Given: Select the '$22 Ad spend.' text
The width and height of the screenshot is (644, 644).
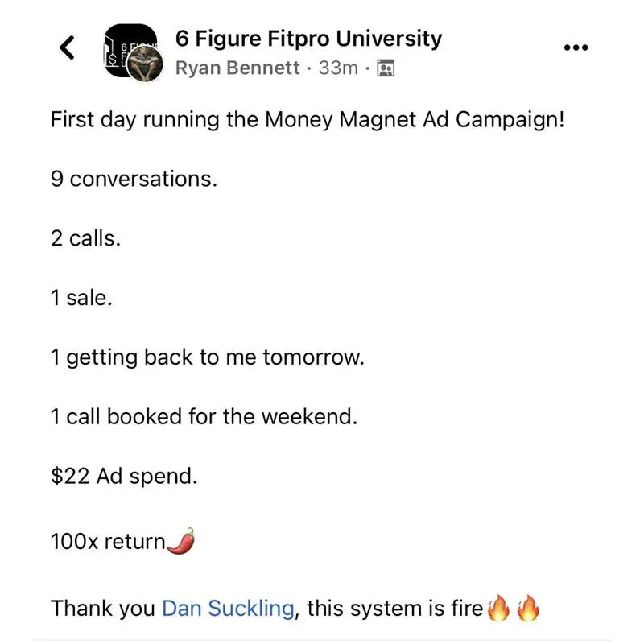Looking at the screenshot, I should pyautogui.click(x=124, y=477).
